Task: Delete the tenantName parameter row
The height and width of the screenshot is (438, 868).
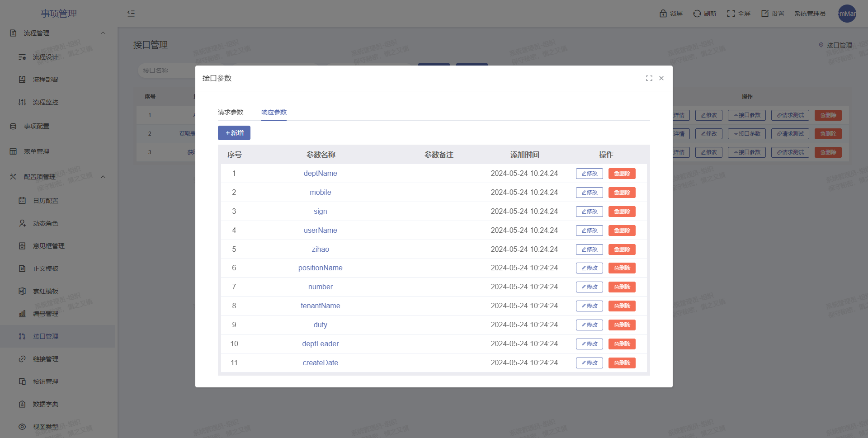Action: pos(622,306)
